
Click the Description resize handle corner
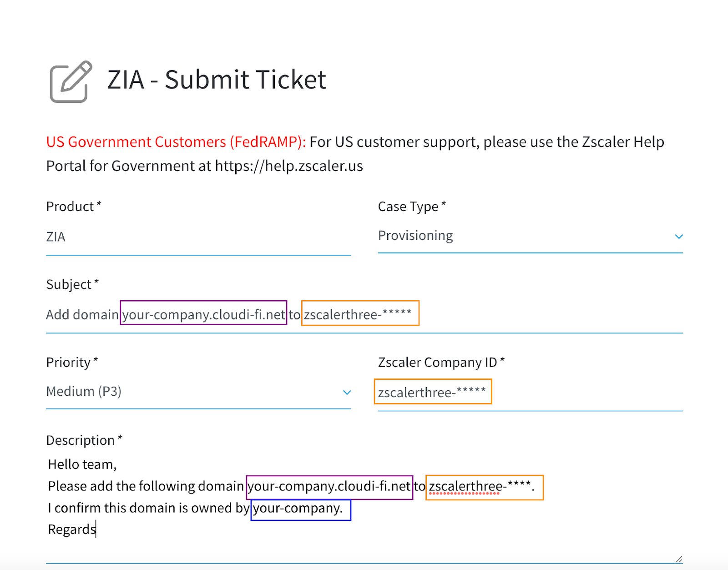click(679, 559)
